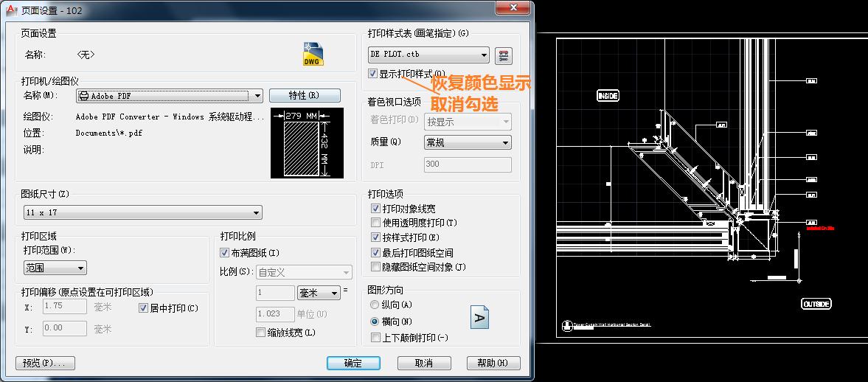This screenshot has height=382, width=868.
Task: Open the 毫米 units dropdown
Action: (x=319, y=293)
